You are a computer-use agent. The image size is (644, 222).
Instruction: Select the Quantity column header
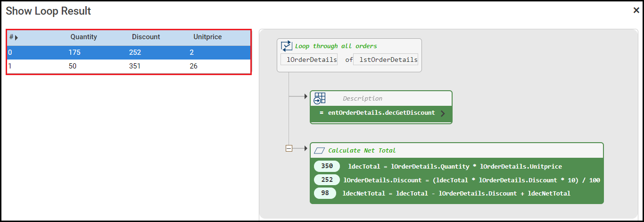coord(83,37)
